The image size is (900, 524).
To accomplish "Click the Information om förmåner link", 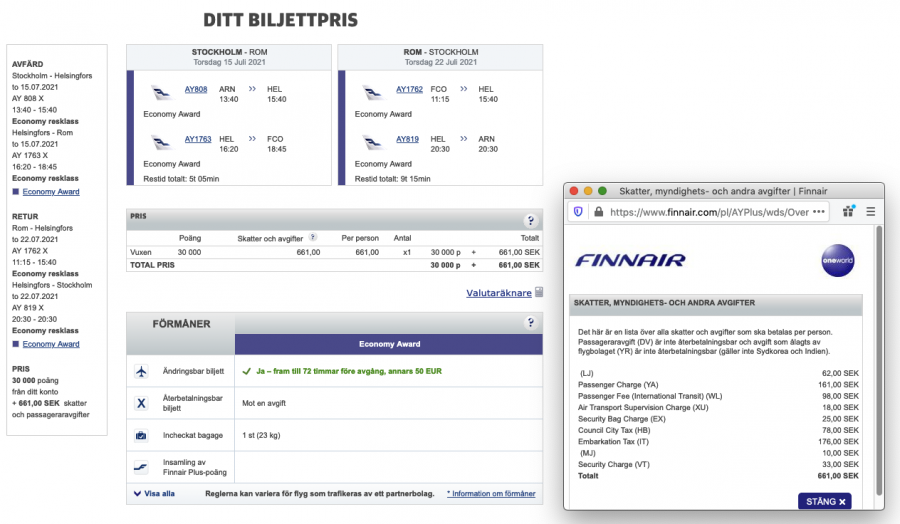I will tap(490, 494).
